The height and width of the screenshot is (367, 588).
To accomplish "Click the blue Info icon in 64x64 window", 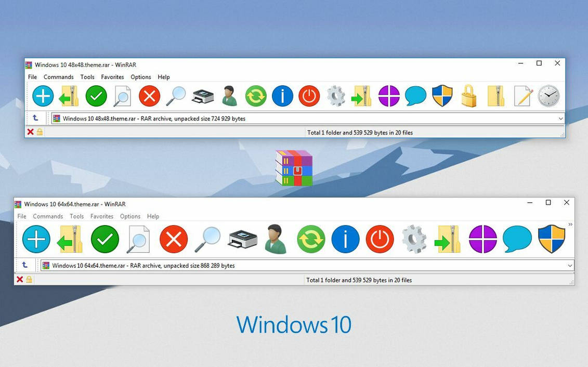I will pos(345,239).
